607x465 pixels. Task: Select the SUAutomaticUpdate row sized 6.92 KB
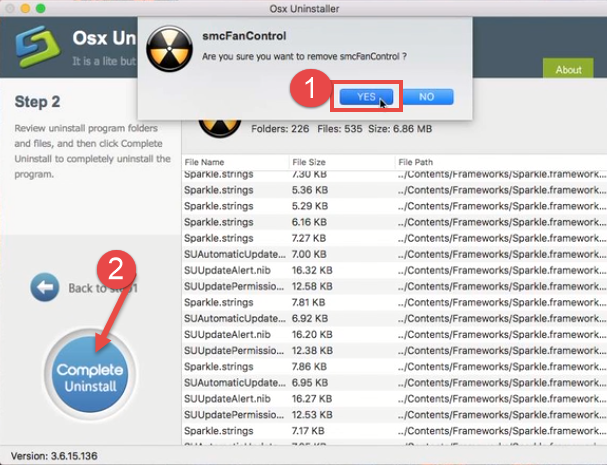394,319
